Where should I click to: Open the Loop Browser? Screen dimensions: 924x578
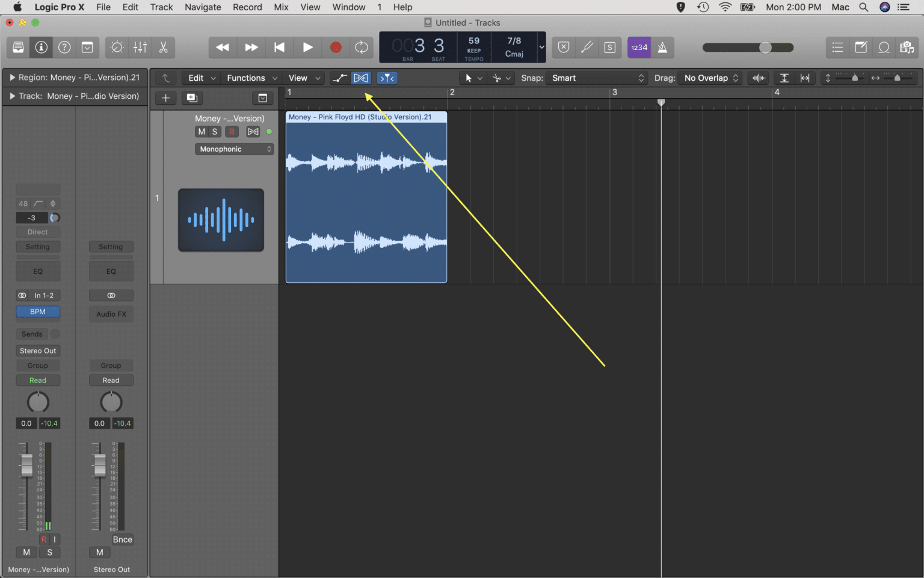pyautogui.click(x=884, y=47)
